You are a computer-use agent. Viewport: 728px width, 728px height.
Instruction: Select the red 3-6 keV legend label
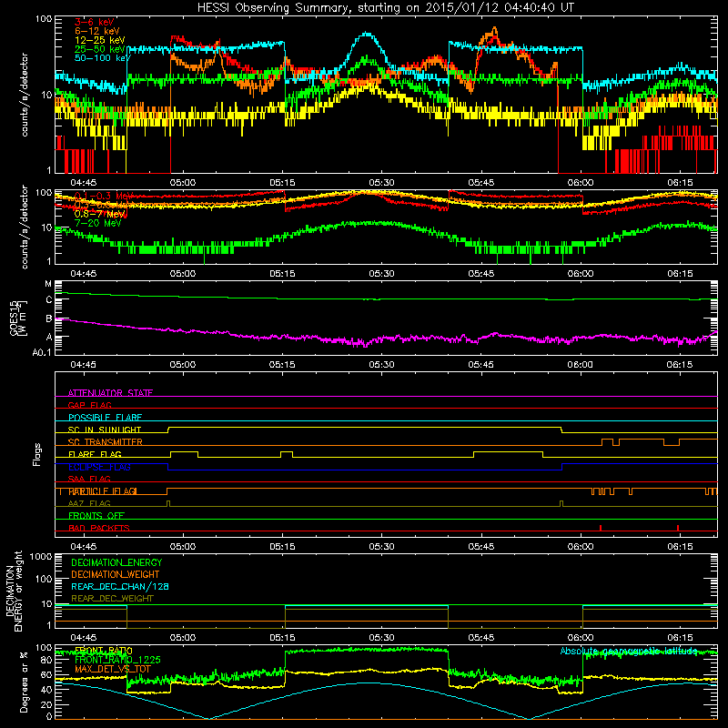click(x=95, y=22)
